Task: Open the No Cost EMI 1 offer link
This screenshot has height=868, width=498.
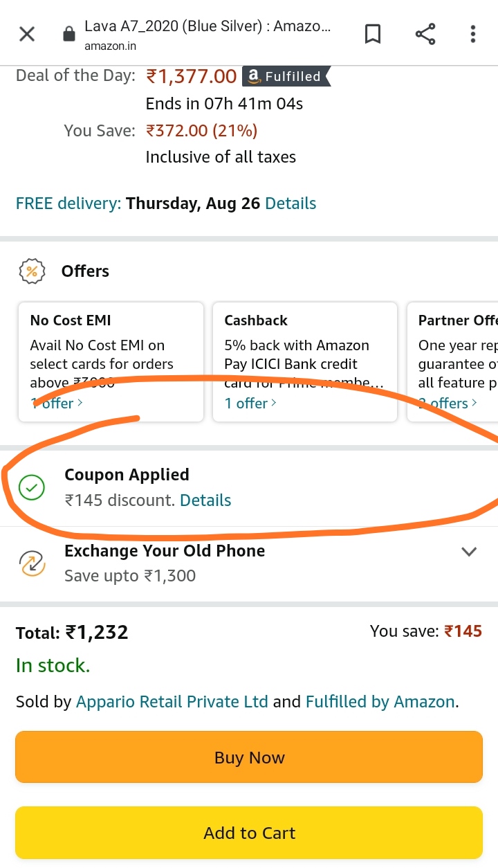Action: point(57,403)
